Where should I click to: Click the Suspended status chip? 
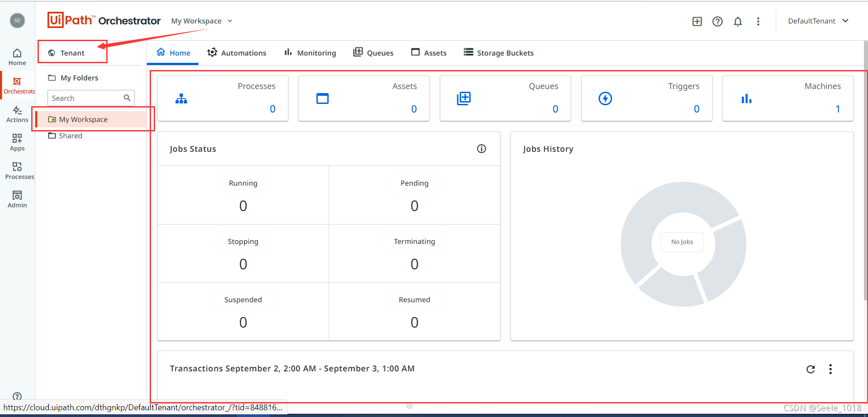pyautogui.click(x=243, y=300)
